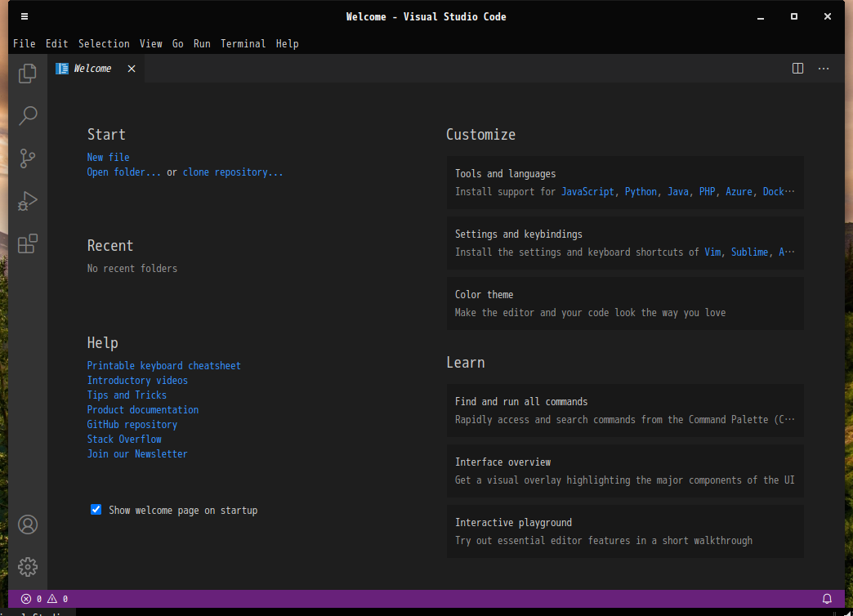Open the Product documentation link
The width and height of the screenshot is (853, 616).
[x=142, y=410]
